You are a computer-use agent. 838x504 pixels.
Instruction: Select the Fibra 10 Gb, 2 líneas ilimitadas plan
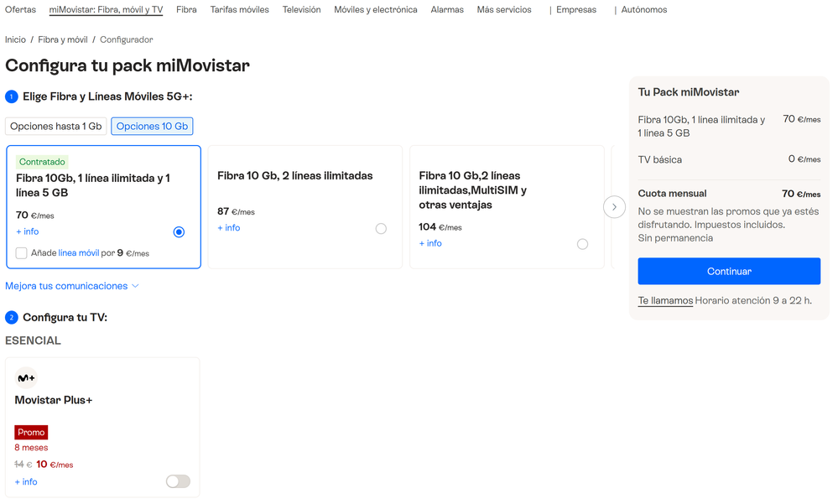tap(381, 228)
